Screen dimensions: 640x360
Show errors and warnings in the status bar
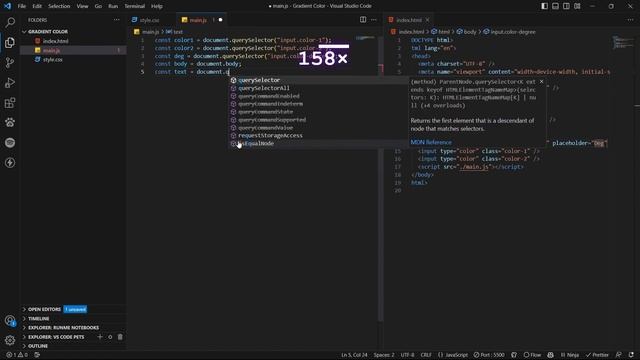[17, 355]
